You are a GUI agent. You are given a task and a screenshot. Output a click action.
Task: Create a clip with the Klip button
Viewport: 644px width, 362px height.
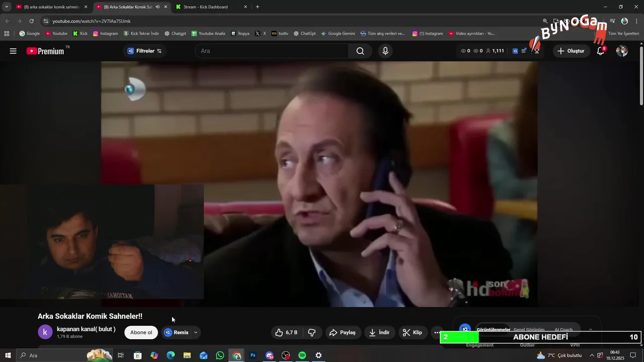pyautogui.click(x=413, y=332)
